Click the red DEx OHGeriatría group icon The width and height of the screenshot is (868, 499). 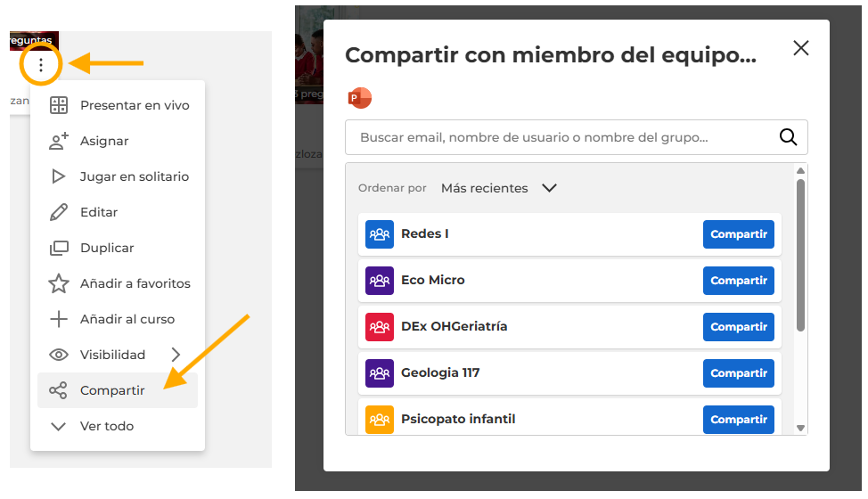click(x=380, y=327)
